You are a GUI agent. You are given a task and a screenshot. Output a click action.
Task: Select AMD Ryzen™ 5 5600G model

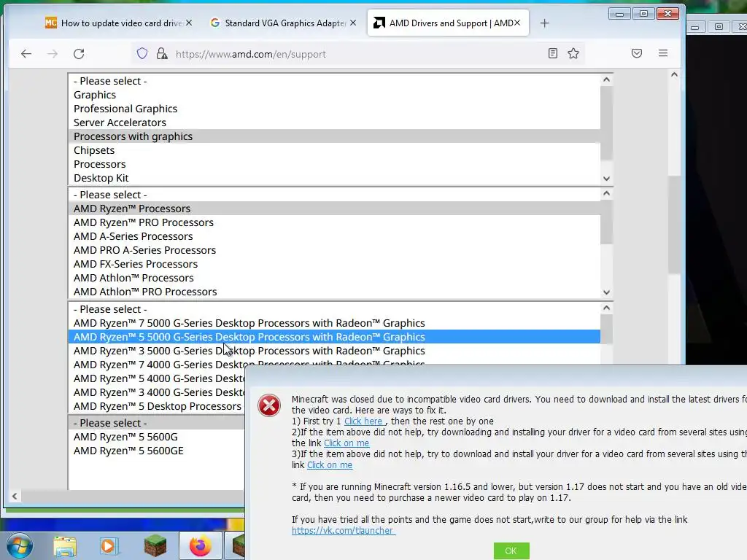coord(157,437)
